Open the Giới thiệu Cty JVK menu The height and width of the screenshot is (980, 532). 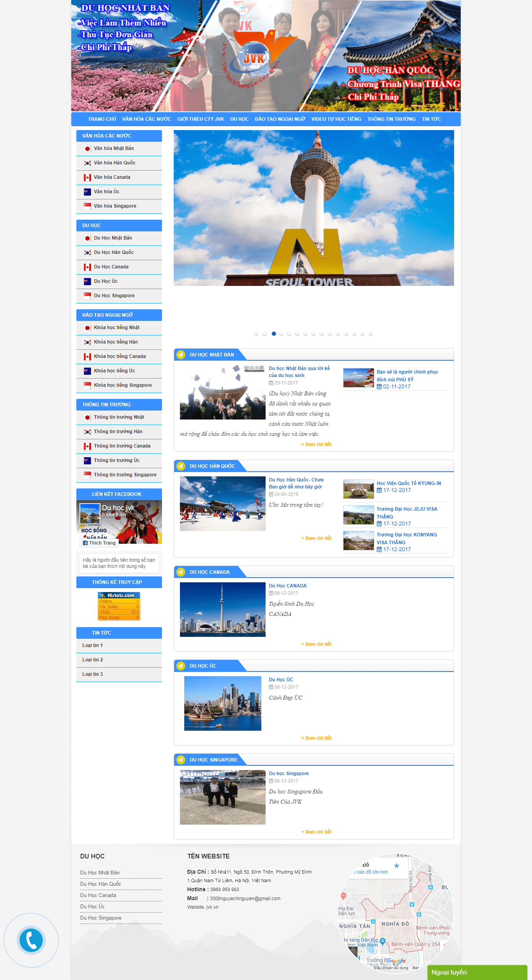click(201, 119)
